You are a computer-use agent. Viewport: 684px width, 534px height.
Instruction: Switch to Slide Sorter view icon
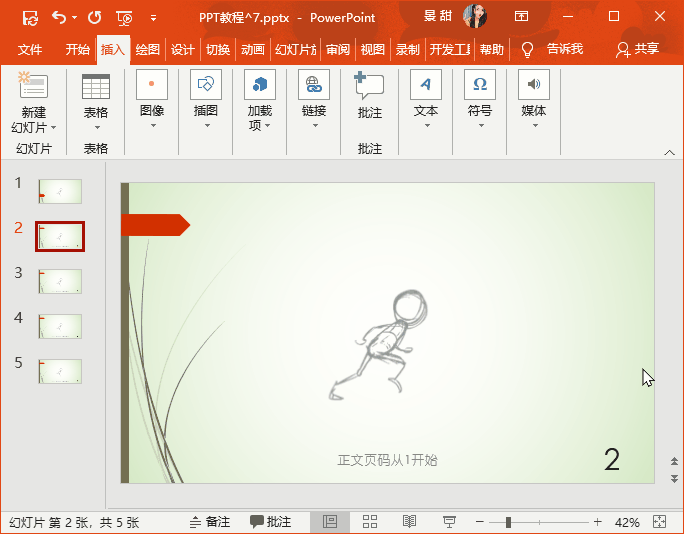[370, 522]
